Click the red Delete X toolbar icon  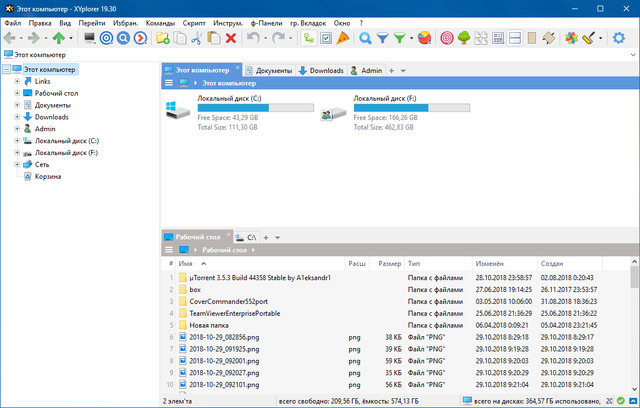click(x=231, y=38)
